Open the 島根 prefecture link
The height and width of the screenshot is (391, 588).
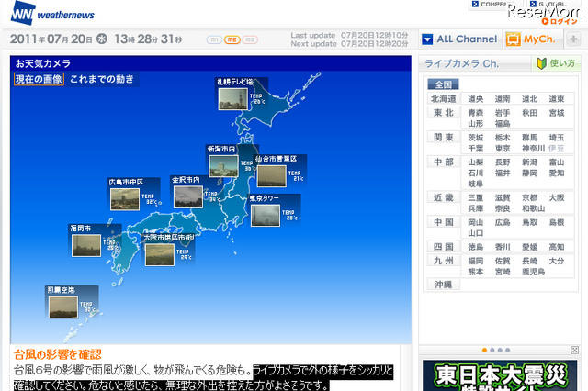coord(557,222)
